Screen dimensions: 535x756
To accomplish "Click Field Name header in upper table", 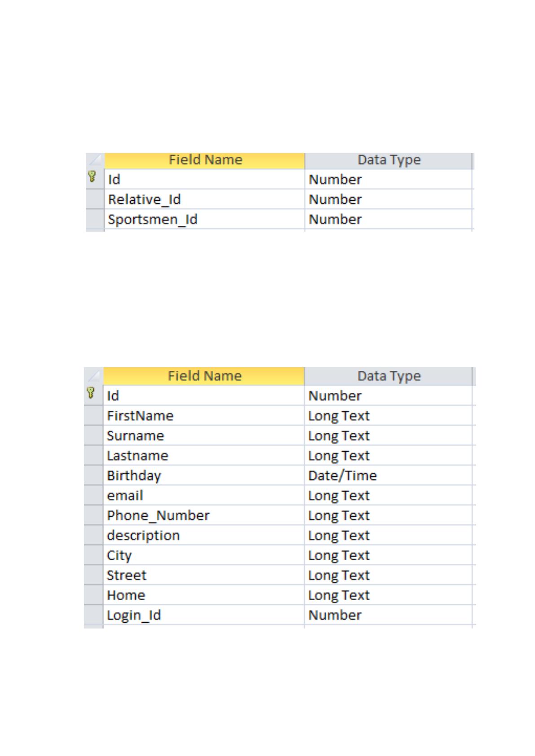I will coord(205,160).
